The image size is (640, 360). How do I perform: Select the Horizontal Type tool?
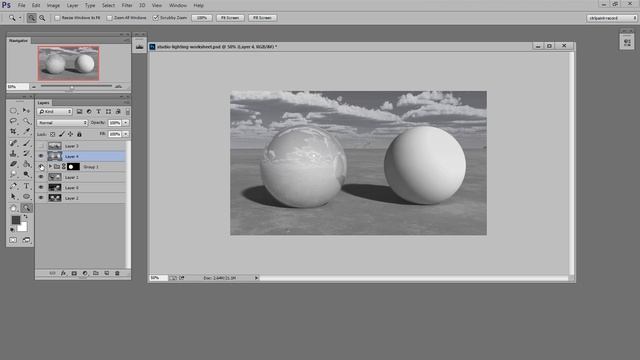click(x=27, y=186)
